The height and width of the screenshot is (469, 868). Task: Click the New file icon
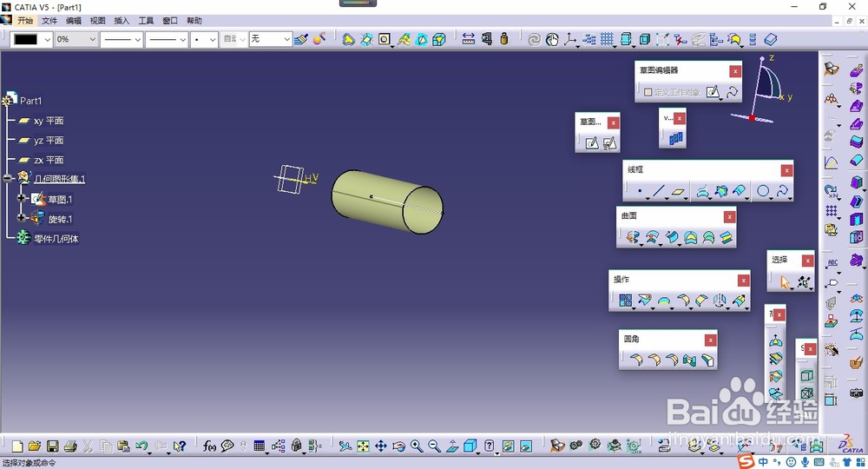(17, 446)
